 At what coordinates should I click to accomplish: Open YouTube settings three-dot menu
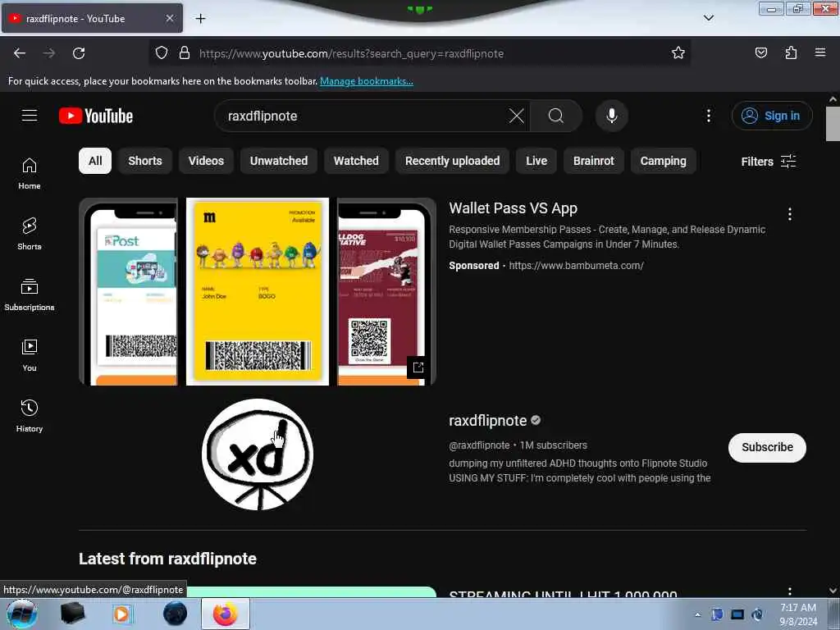(708, 116)
